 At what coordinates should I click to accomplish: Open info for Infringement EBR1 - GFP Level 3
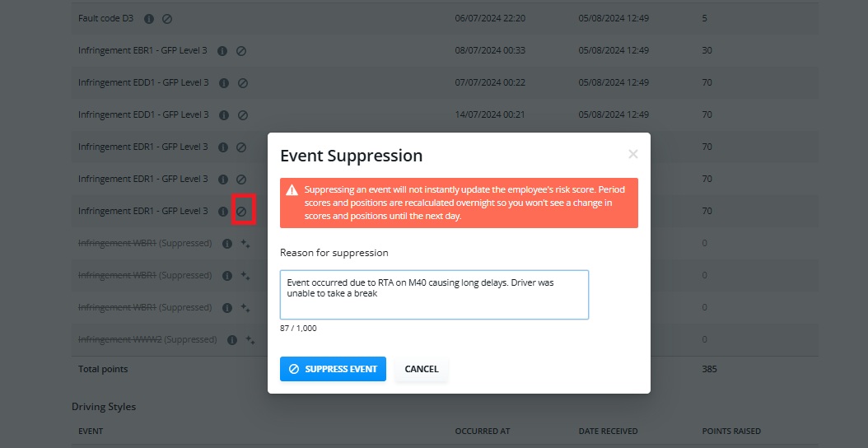pos(222,50)
